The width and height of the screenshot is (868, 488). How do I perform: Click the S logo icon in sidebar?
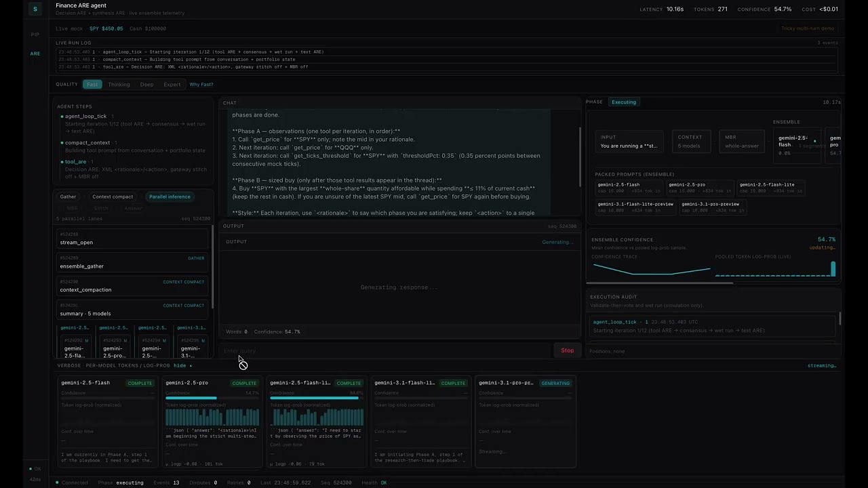coord(35,9)
